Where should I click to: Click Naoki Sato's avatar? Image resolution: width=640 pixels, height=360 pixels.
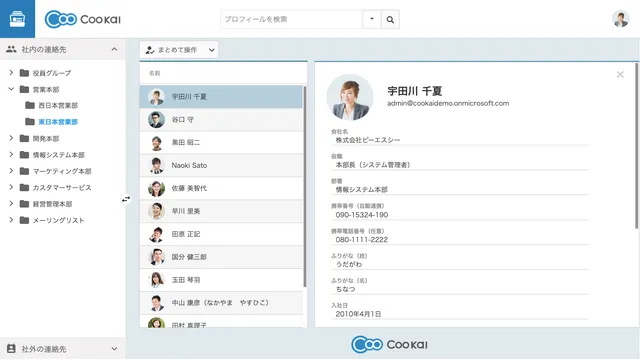coord(156,165)
